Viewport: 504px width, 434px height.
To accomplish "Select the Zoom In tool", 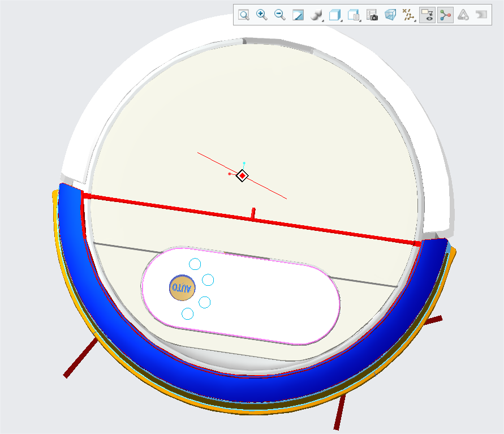I will 262,15.
